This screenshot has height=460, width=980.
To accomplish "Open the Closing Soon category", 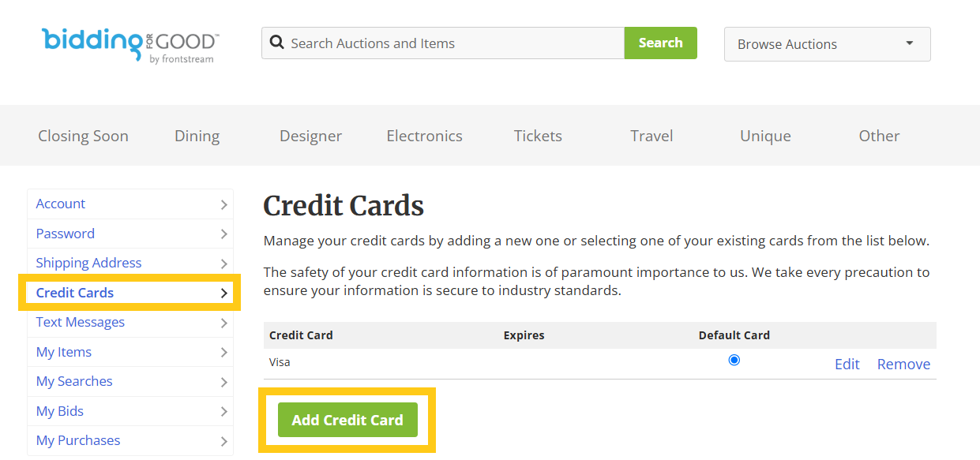I will pos(83,136).
